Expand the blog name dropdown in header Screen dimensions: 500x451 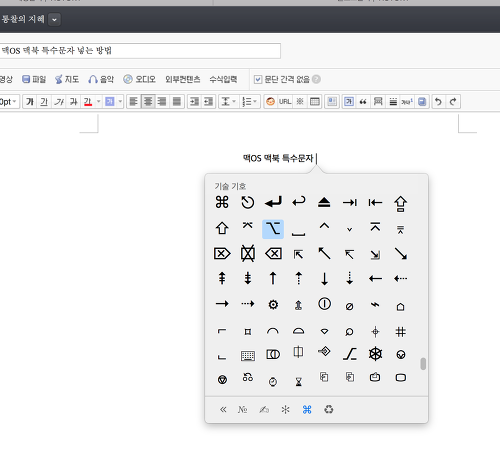point(54,19)
